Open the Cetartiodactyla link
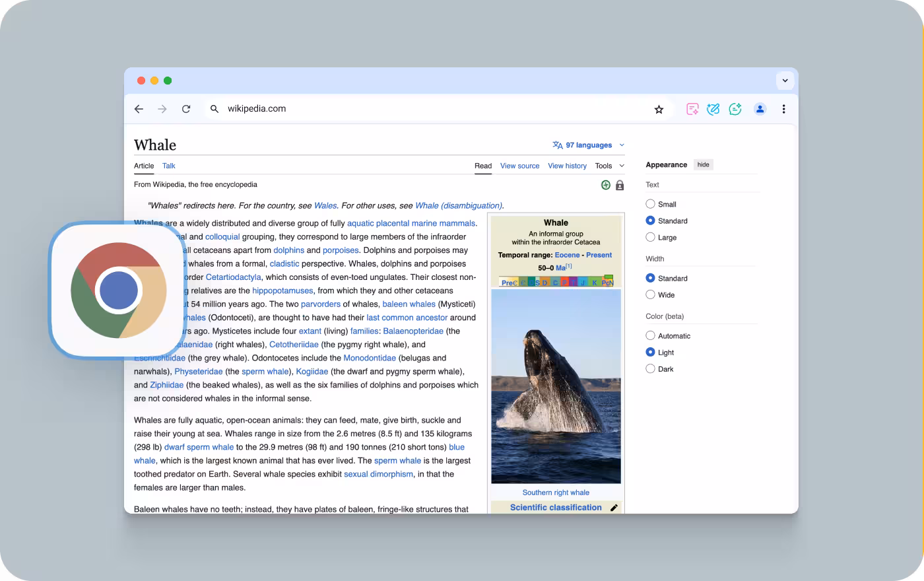 (234, 277)
